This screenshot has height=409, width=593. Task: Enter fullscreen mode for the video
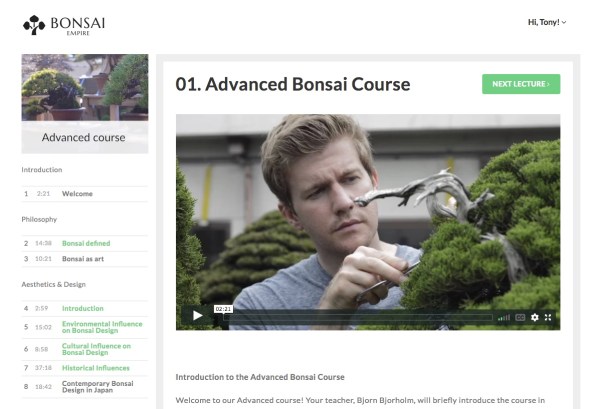[548, 317]
